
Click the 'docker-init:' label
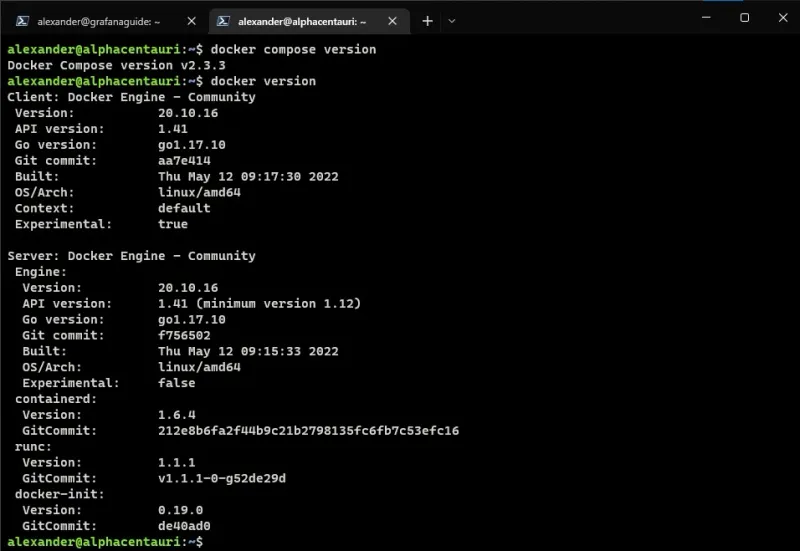60,494
